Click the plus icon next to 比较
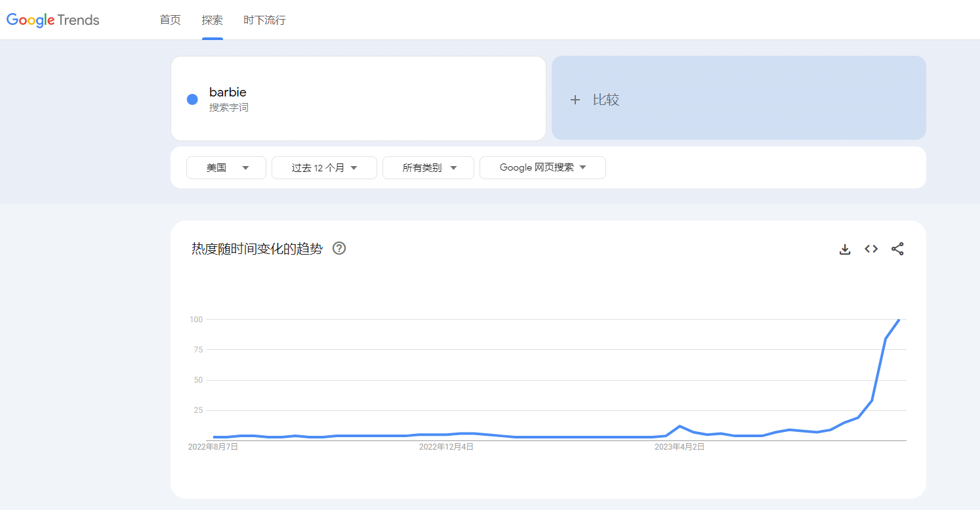The image size is (980, 510). point(575,100)
